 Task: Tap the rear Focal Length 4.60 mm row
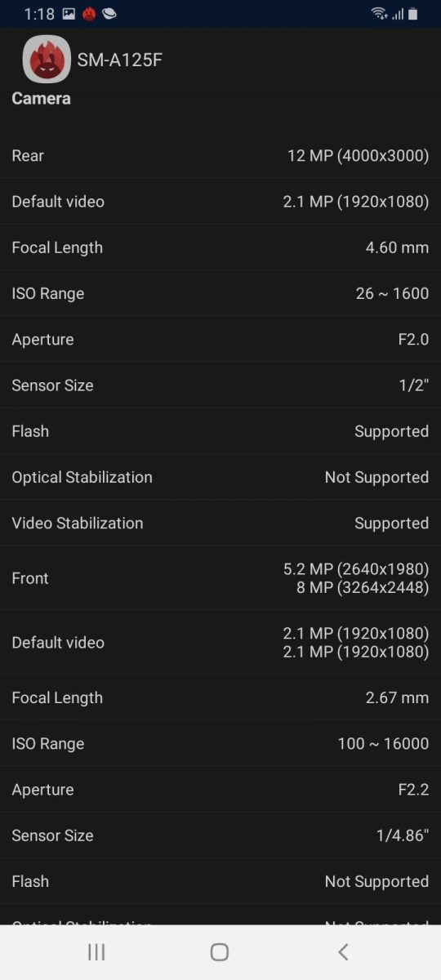coord(220,247)
